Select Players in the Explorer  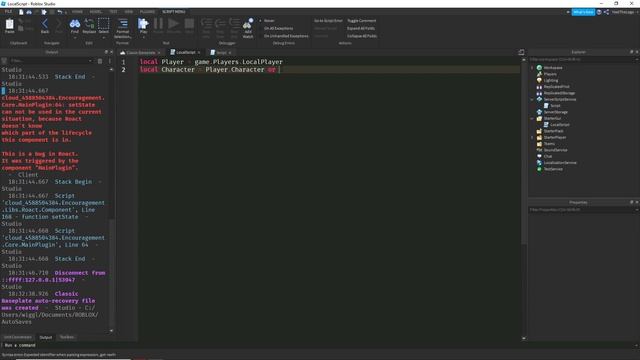click(x=550, y=74)
